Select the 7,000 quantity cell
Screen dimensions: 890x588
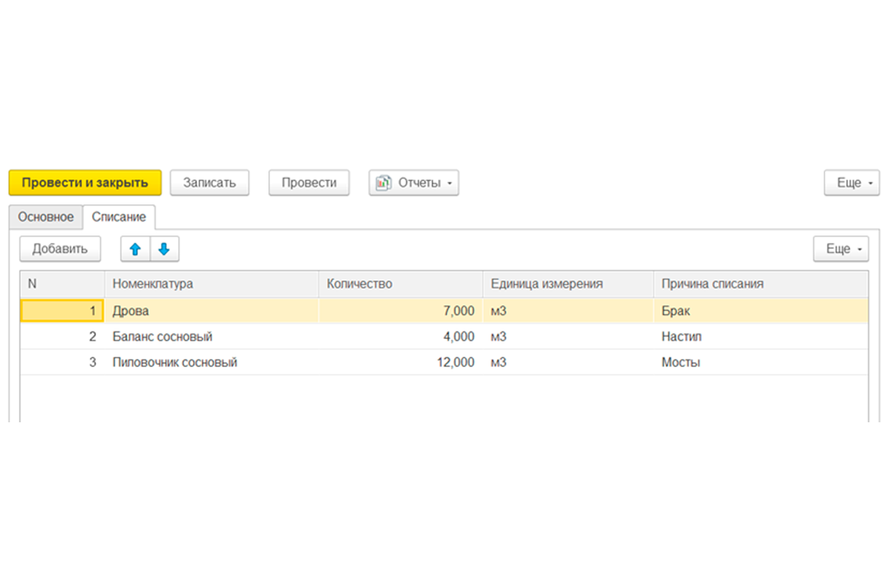400,311
